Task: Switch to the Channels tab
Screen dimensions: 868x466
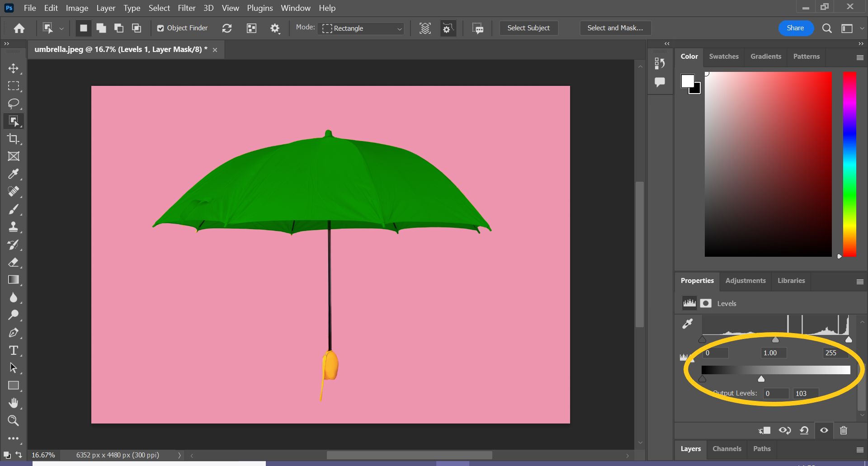Action: click(x=727, y=449)
